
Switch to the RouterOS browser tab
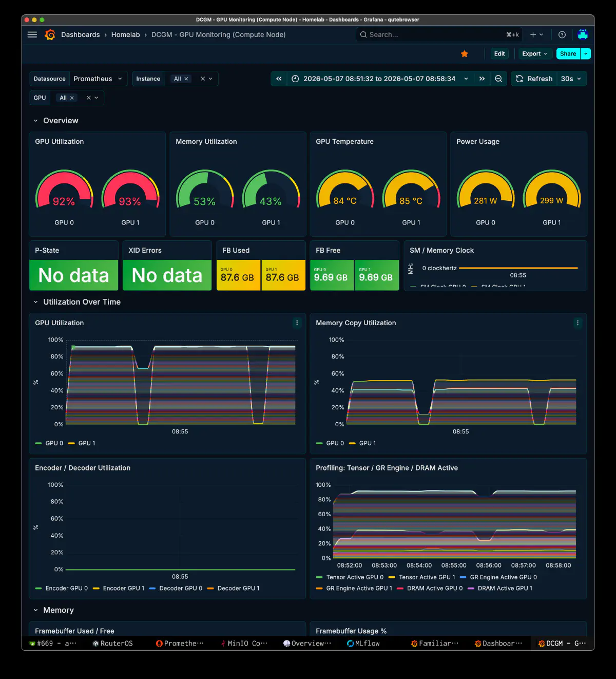tap(113, 643)
